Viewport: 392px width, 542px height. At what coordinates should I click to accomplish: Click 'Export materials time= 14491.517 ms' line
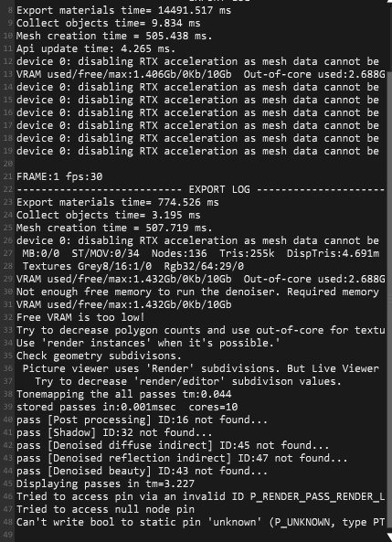click(x=123, y=10)
